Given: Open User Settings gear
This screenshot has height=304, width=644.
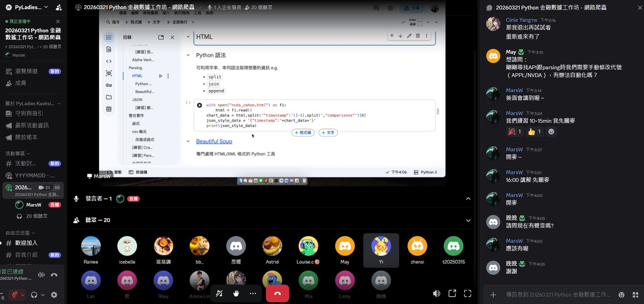Looking at the screenshot, I should [54, 295].
